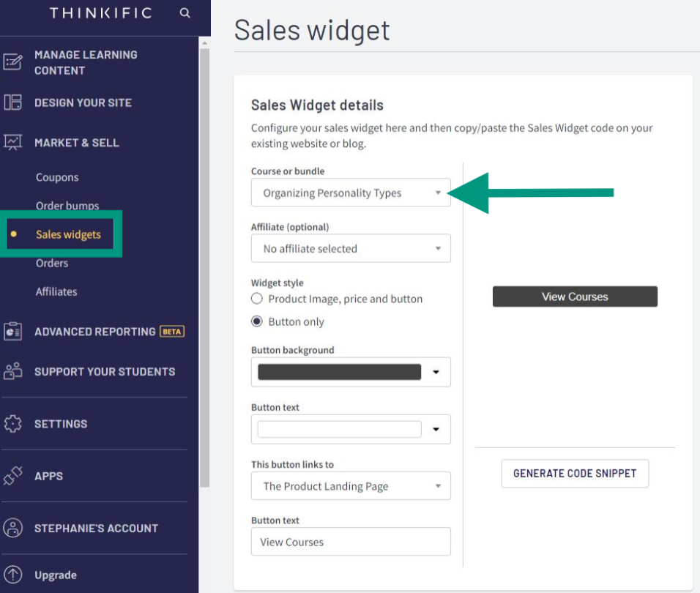
Task: Open the This button links to dropdown
Action: click(351, 486)
